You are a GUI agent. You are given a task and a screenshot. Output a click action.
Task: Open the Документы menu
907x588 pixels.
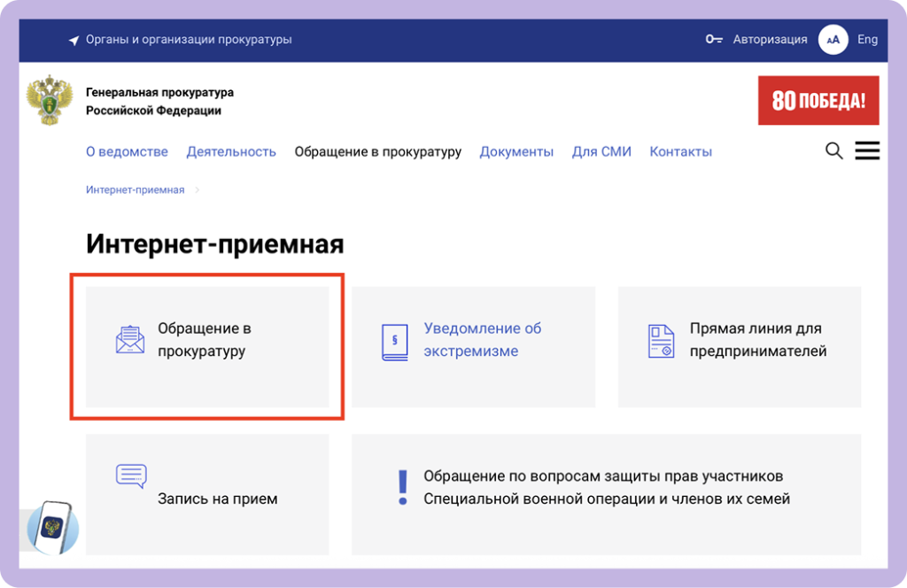coord(516,151)
